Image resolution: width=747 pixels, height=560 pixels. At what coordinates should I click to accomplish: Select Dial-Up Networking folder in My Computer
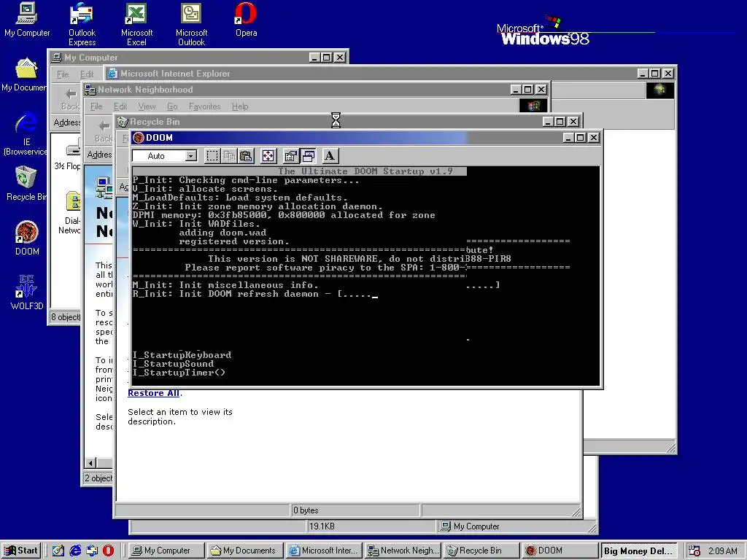click(71, 213)
